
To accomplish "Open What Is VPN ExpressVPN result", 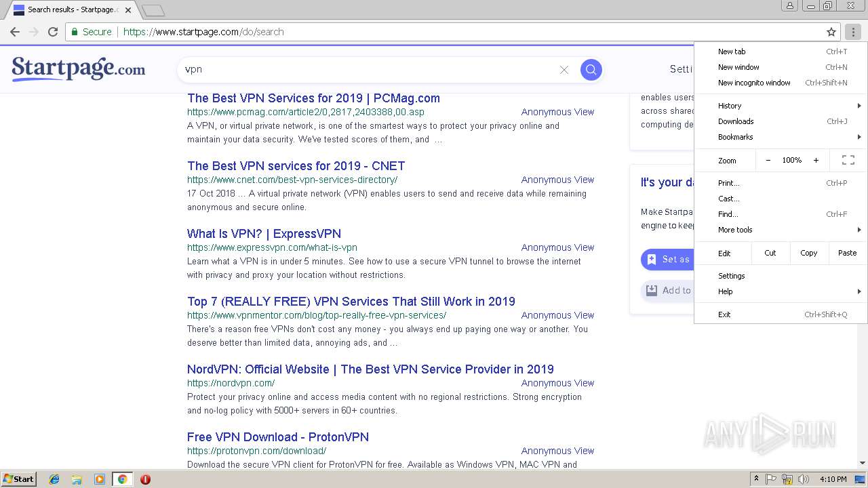I will (264, 234).
